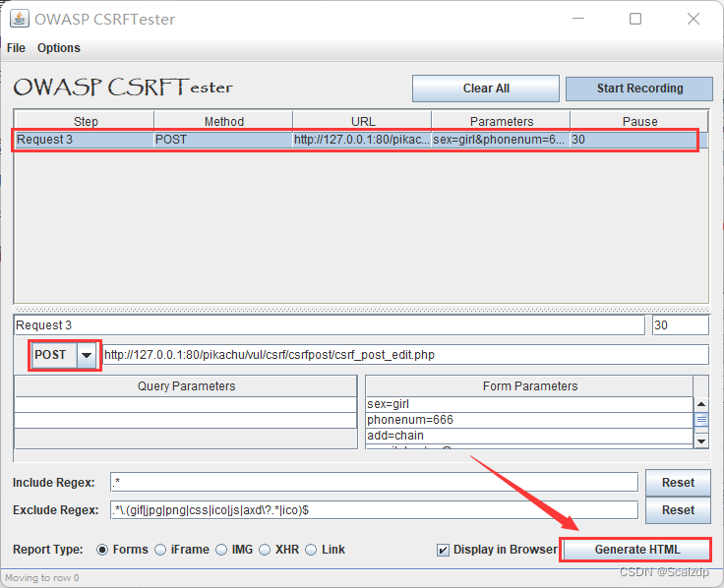Screen dimensions: 724x588
Task: Select the add=chain form parameter
Action: pyautogui.click(x=529, y=436)
